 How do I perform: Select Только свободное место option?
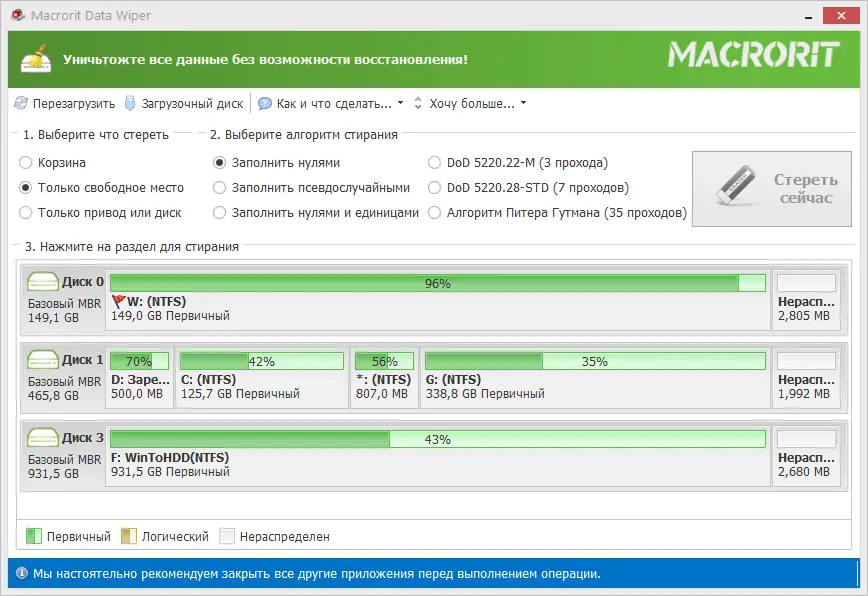[x=101, y=188]
